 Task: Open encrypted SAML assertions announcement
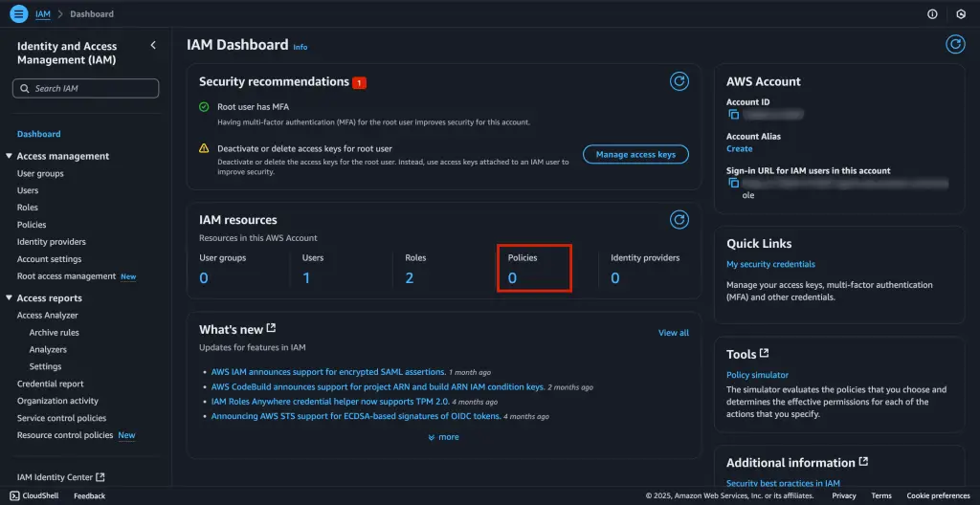click(x=328, y=371)
